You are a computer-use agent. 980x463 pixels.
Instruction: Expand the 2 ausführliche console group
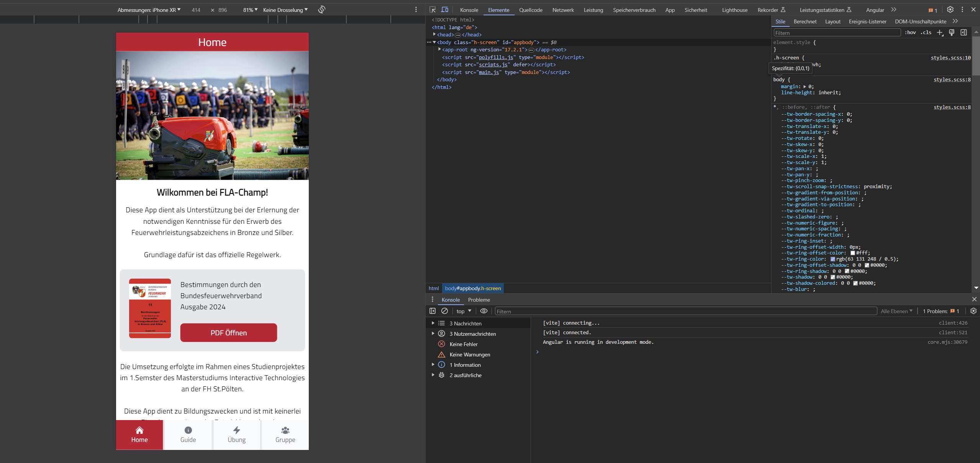[433, 375]
